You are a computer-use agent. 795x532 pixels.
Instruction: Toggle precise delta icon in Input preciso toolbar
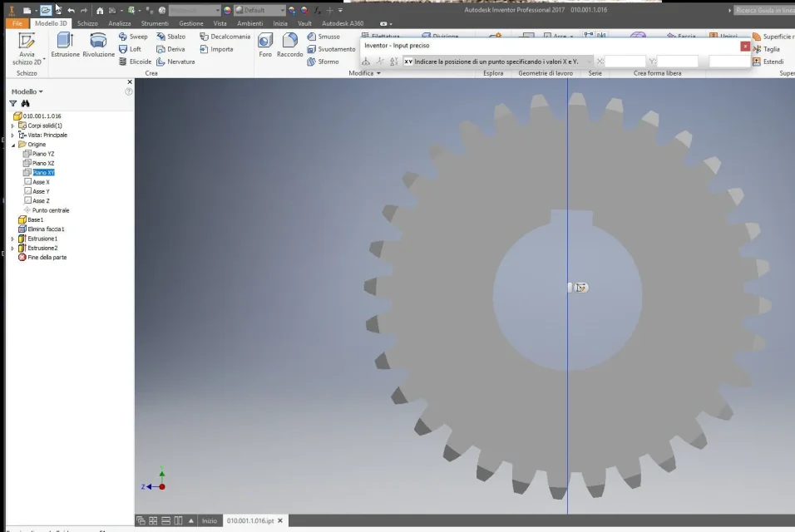tap(380, 62)
